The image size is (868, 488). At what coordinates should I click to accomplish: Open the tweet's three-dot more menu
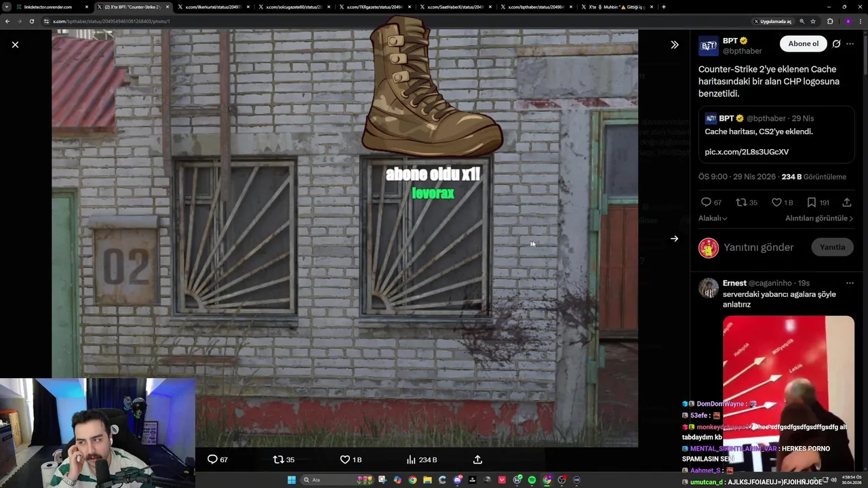tap(850, 43)
